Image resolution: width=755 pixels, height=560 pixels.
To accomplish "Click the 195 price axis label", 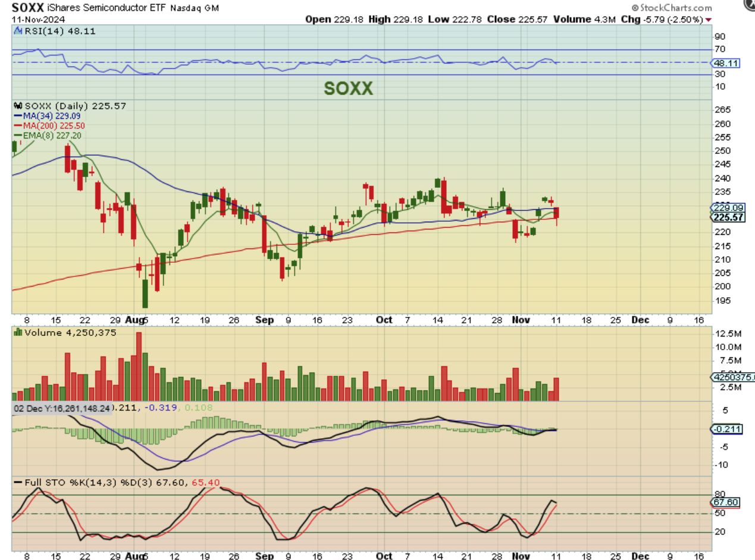I will (724, 300).
